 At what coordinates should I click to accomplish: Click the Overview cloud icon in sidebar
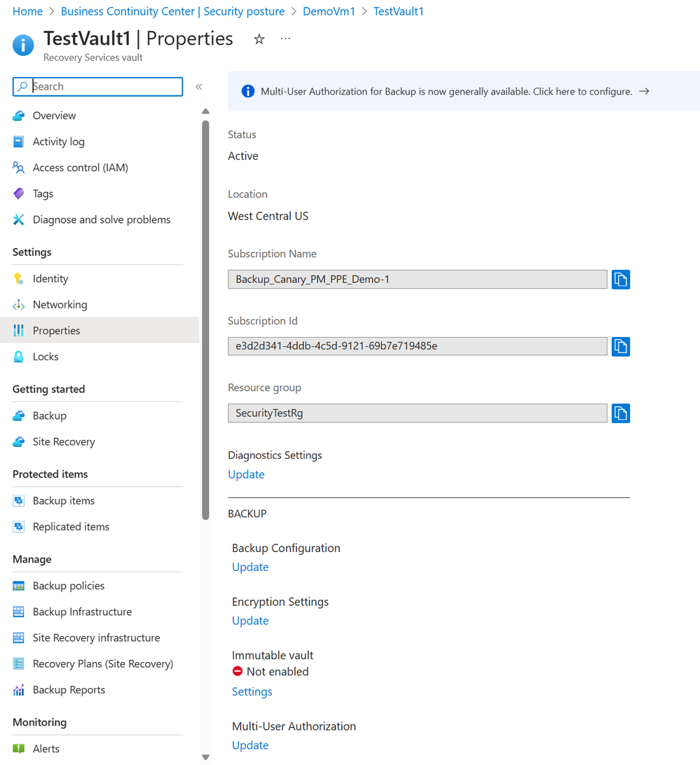point(18,116)
